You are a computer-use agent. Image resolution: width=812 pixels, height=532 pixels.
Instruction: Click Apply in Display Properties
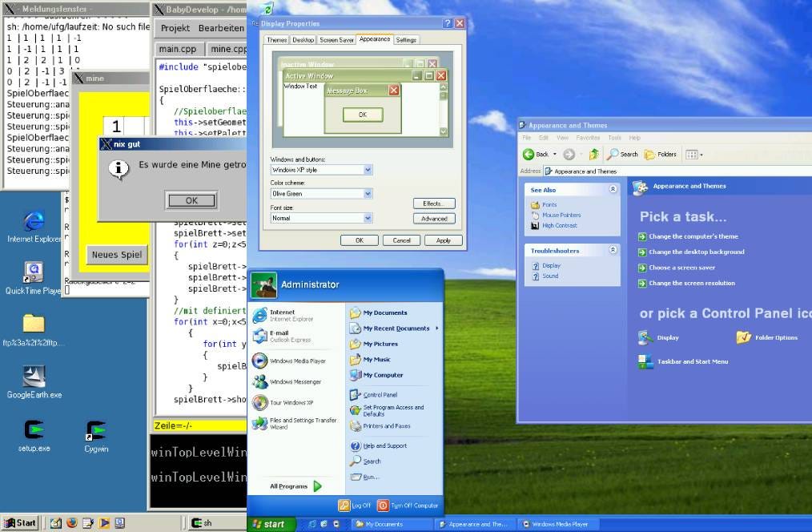444,240
